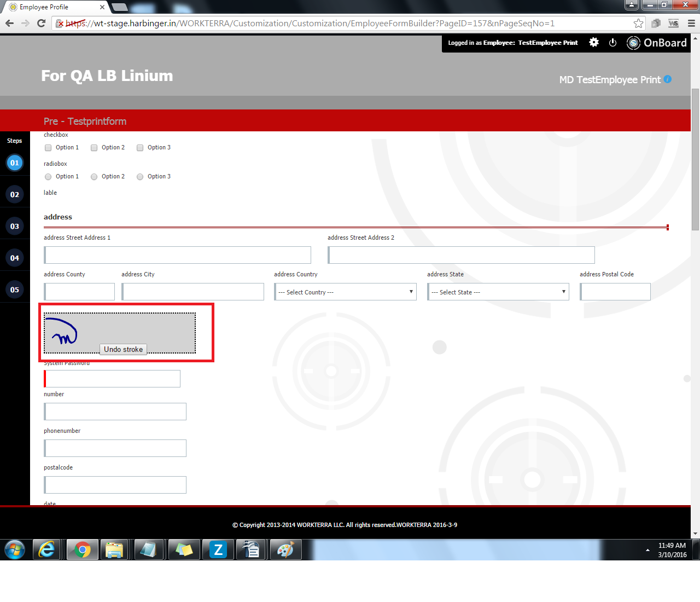Open Chrome's hamburger menu icon

coord(691,23)
